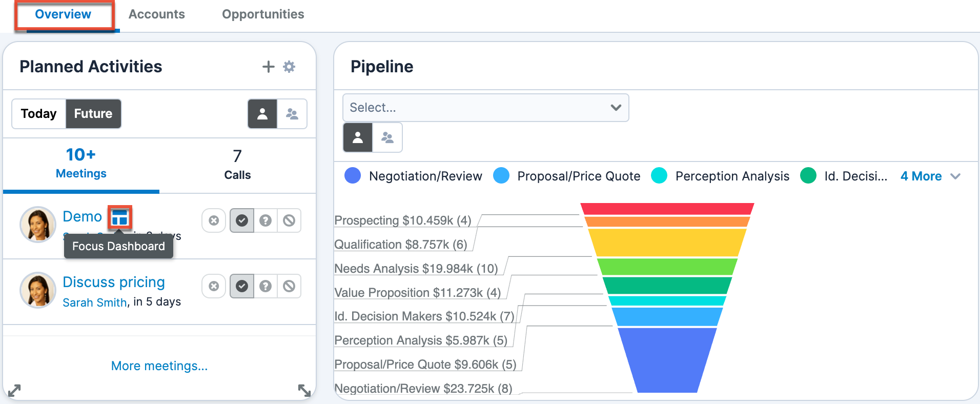Close the Discuss pricing meeting (x icon)
The image size is (980, 404).
click(x=214, y=286)
